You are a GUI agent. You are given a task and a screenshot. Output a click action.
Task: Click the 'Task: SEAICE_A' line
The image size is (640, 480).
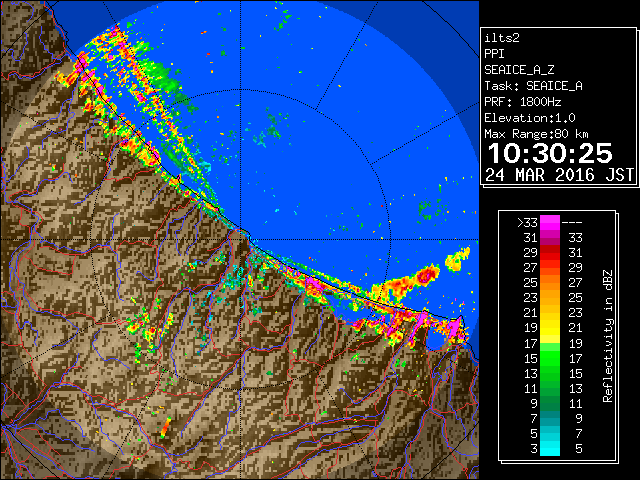[x=533, y=86]
